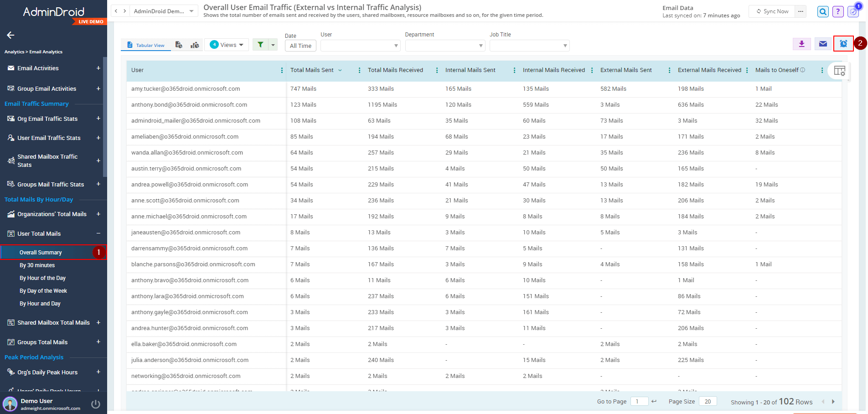Expand the Views dropdown
The height and width of the screenshot is (414, 868).
click(227, 45)
